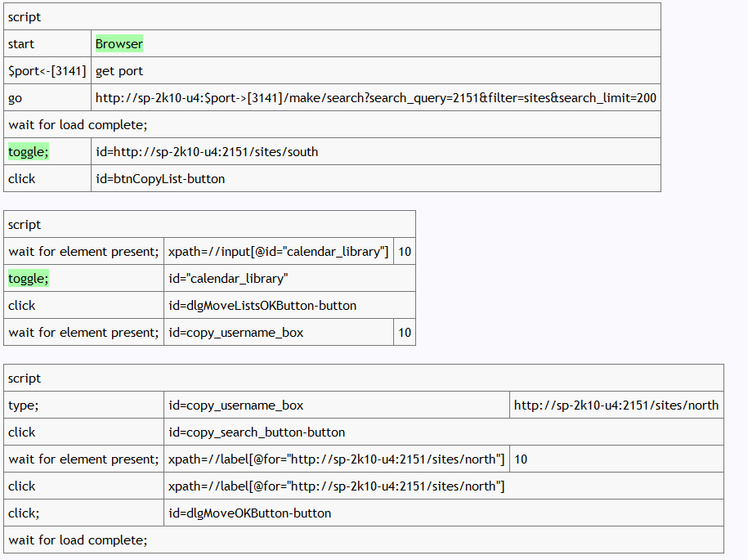Select the $port<-[3141] cell
The width and height of the screenshot is (748, 560).
47,71
